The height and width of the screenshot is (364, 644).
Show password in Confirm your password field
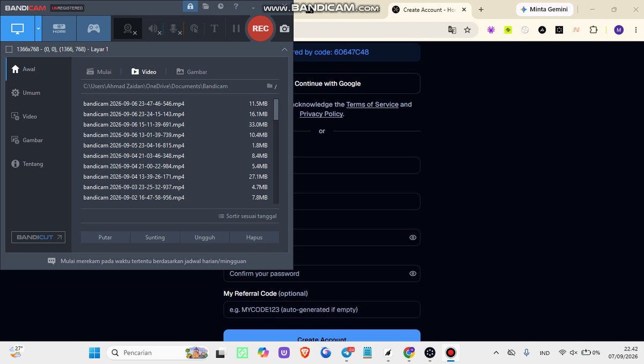[x=413, y=273]
